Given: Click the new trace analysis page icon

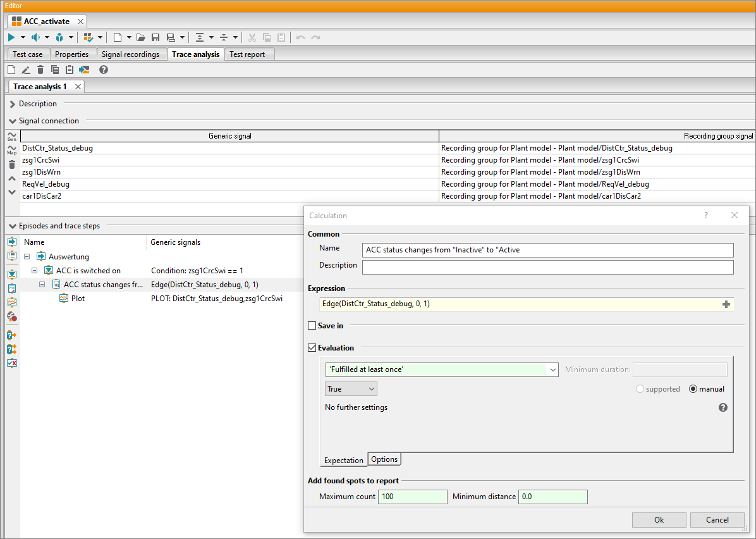Looking at the screenshot, I should point(11,70).
